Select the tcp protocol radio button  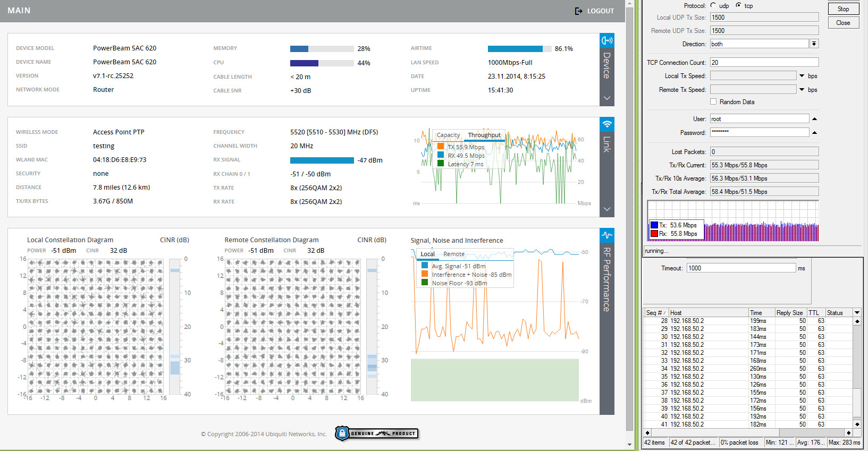click(x=738, y=5)
